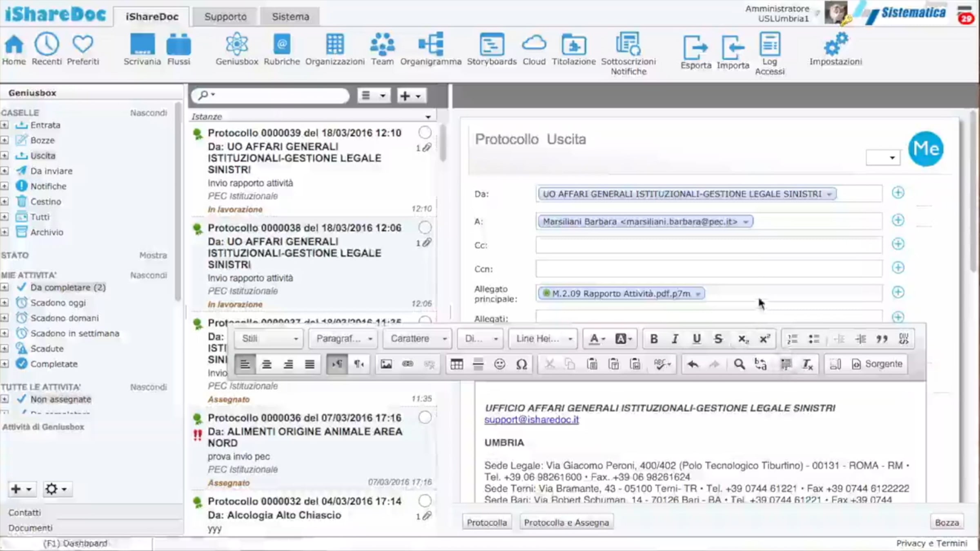This screenshot has width=980, height=551.
Task: Select radio circle for Protocollo 0000038
Action: 425,227
